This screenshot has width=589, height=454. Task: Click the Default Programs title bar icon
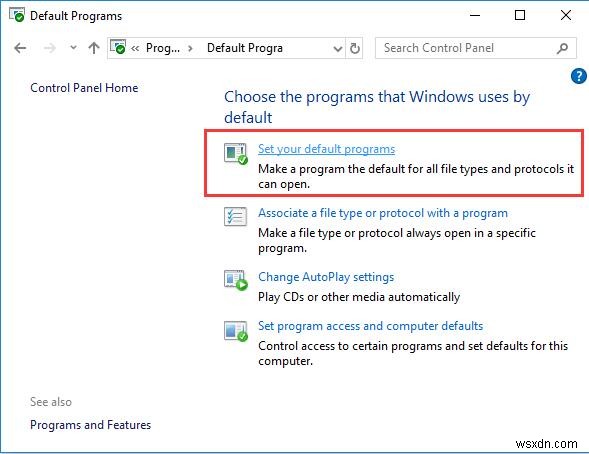17,15
